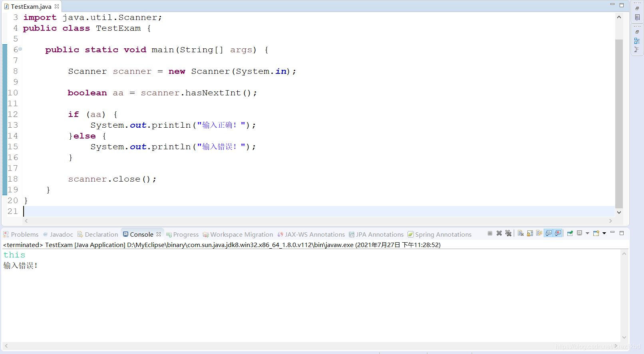Collapse the main method fold marker on line 6
Viewport: 644px width, 354px height.
tap(20, 49)
